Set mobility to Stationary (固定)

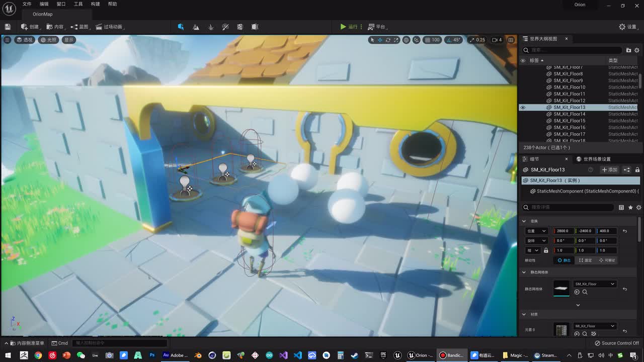point(586,260)
